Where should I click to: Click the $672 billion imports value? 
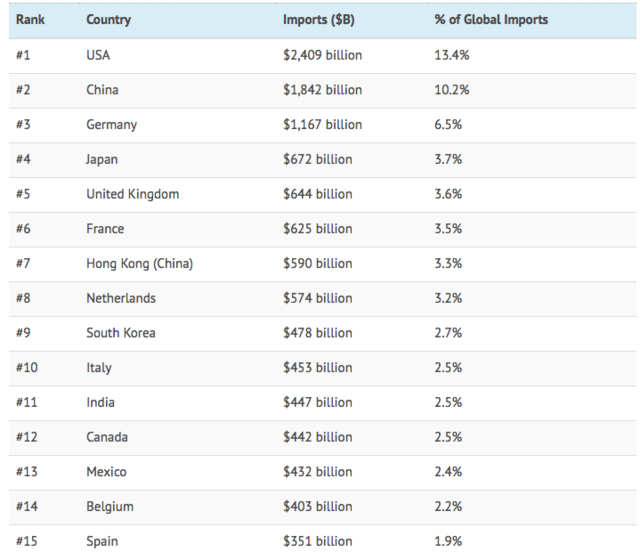tap(318, 159)
